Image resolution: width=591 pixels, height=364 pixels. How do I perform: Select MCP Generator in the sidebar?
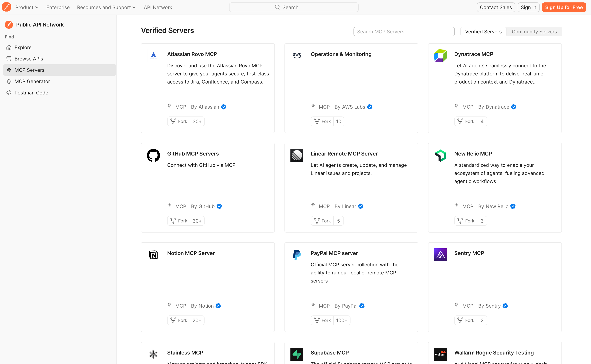pyautogui.click(x=60, y=81)
